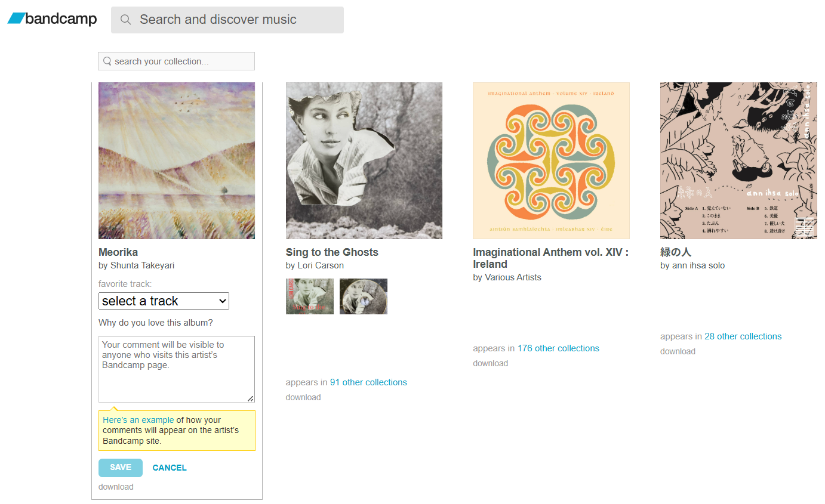Image resolution: width=825 pixels, height=504 pixels.
Task: Select the second small Lori Carson thumbnail
Action: pos(364,296)
